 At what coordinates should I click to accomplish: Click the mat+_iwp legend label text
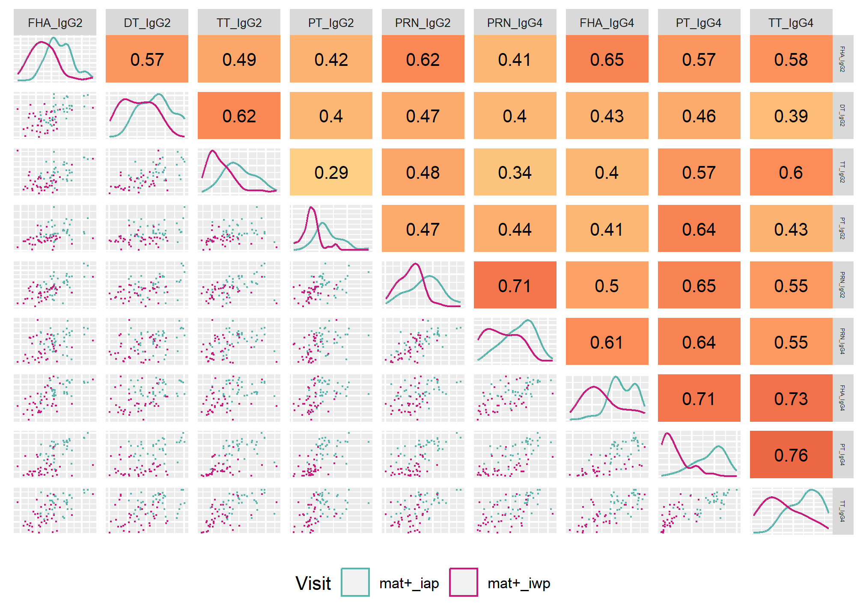pos(519,583)
